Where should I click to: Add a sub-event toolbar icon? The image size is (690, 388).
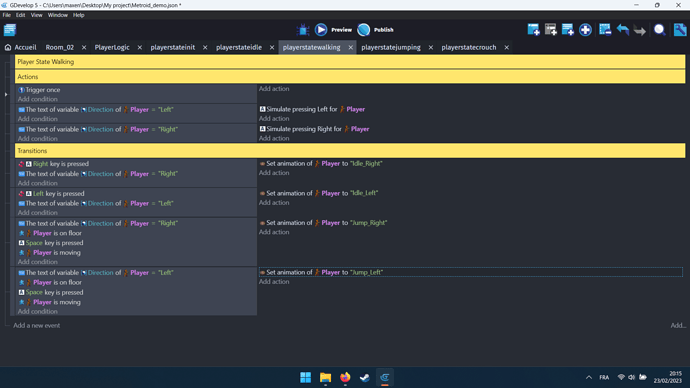click(x=551, y=30)
